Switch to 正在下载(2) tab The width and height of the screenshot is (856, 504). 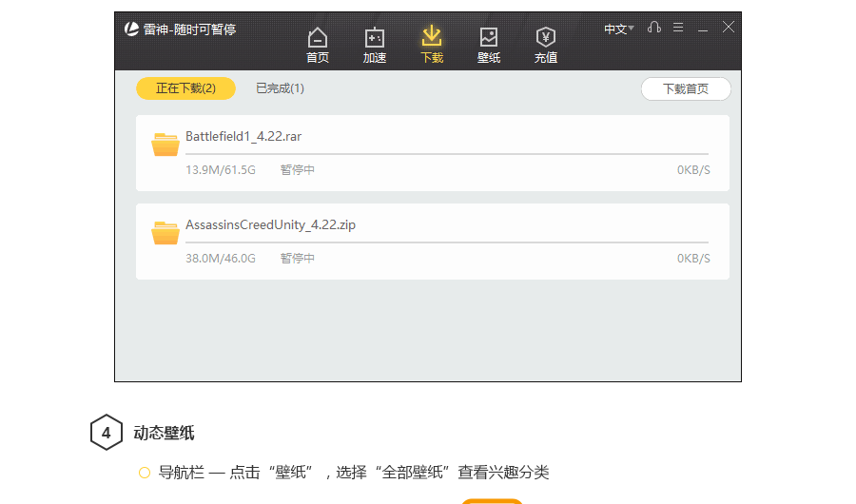pyautogui.click(x=185, y=88)
